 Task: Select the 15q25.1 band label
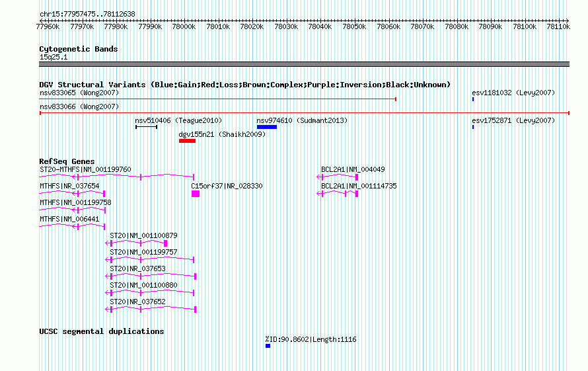pos(54,57)
